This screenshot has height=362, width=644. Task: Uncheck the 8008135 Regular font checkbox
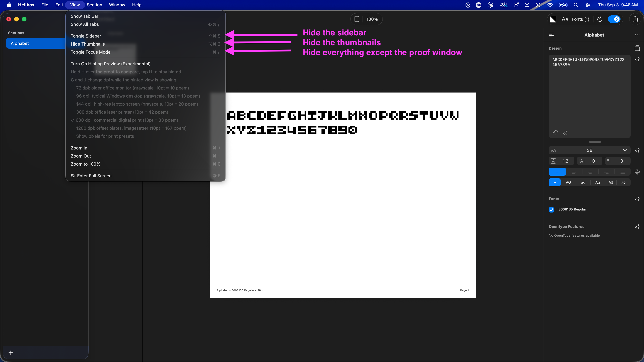[x=551, y=210]
